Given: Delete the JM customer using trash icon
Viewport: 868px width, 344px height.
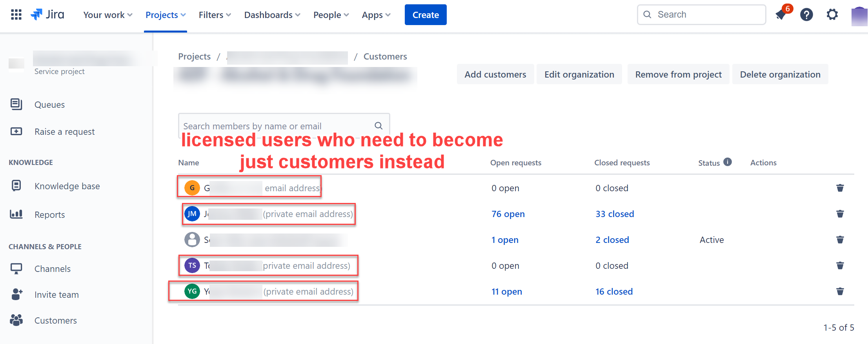Looking at the screenshot, I should (840, 214).
